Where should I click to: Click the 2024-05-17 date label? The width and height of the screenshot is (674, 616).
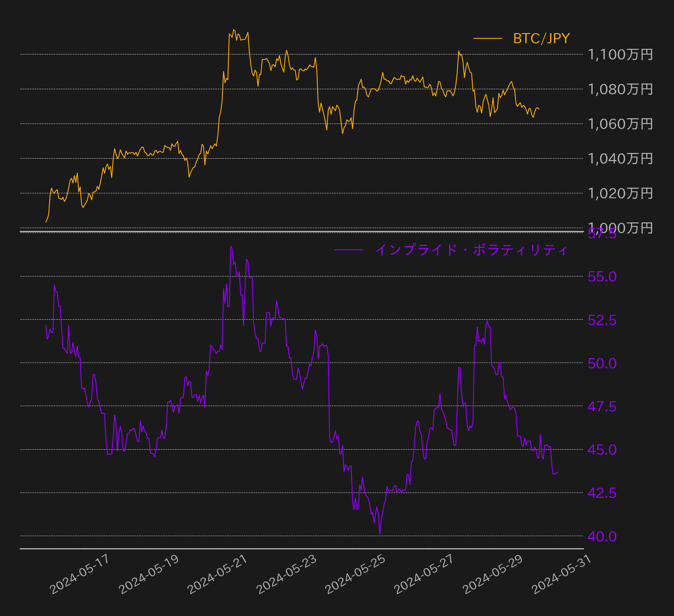click(80, 574)
